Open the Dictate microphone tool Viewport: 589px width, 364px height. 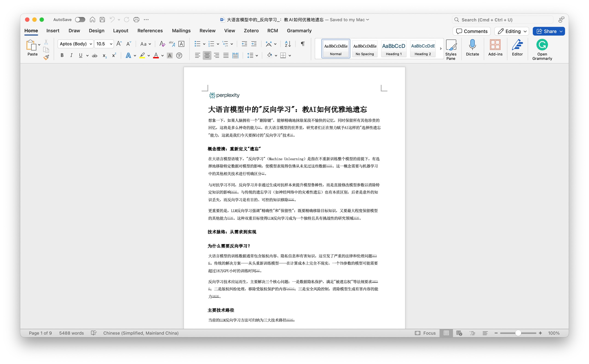472,48
